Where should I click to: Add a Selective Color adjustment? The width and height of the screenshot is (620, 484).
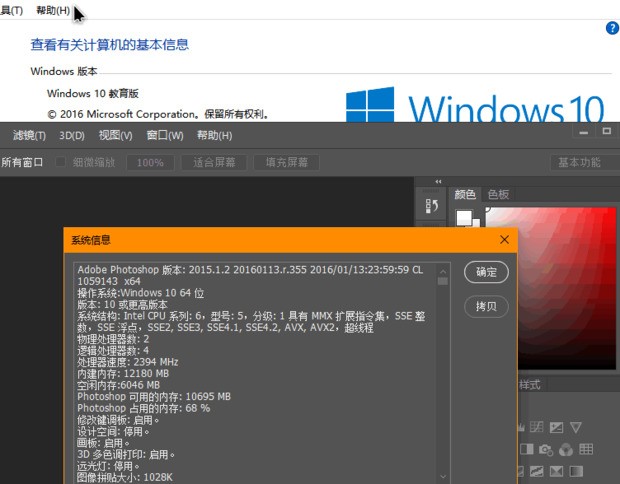pos(556,471)
